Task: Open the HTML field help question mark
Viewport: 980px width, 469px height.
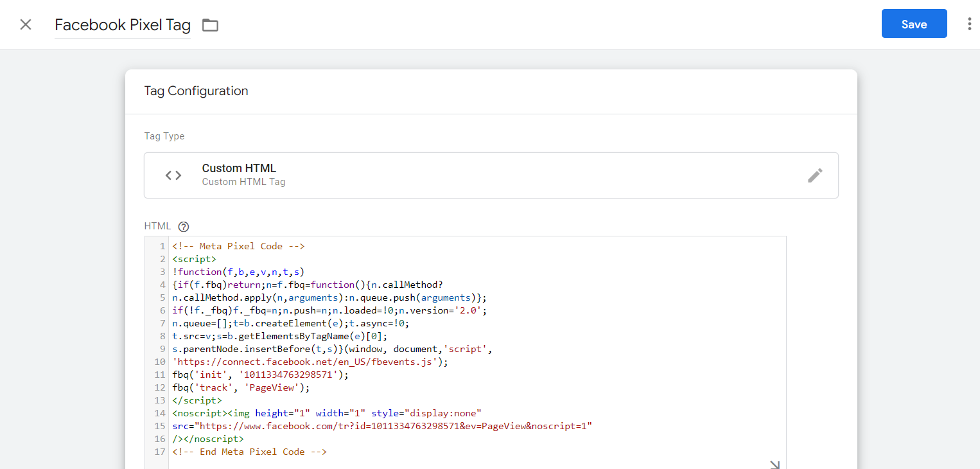Action: click(x=184, y=226)
